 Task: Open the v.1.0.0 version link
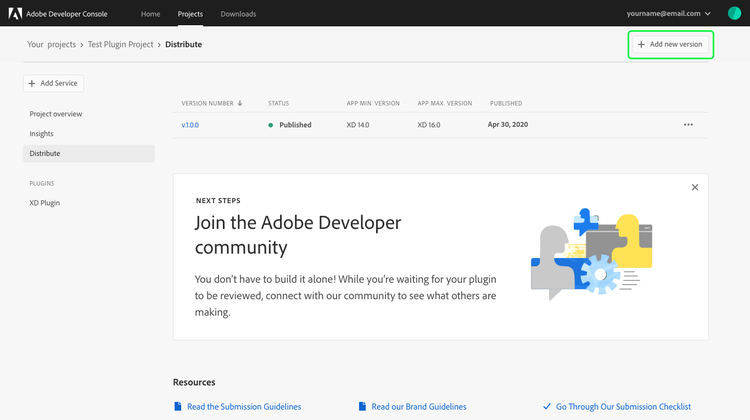pyautogui.click(x=190, y=125)
